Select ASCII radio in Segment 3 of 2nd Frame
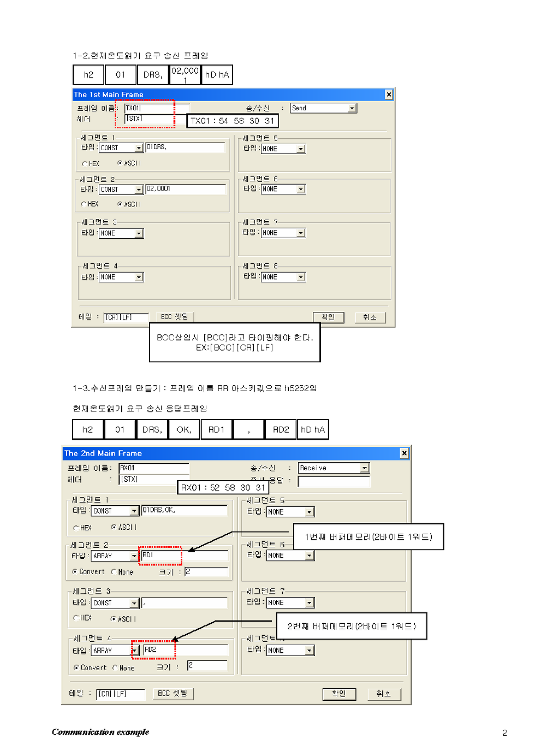The height and width of the screenshot is (756, 559). [114, 619]
